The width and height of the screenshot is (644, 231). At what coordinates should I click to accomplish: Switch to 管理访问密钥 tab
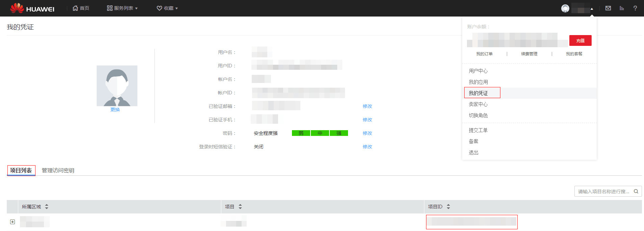[x=58, y=170]
